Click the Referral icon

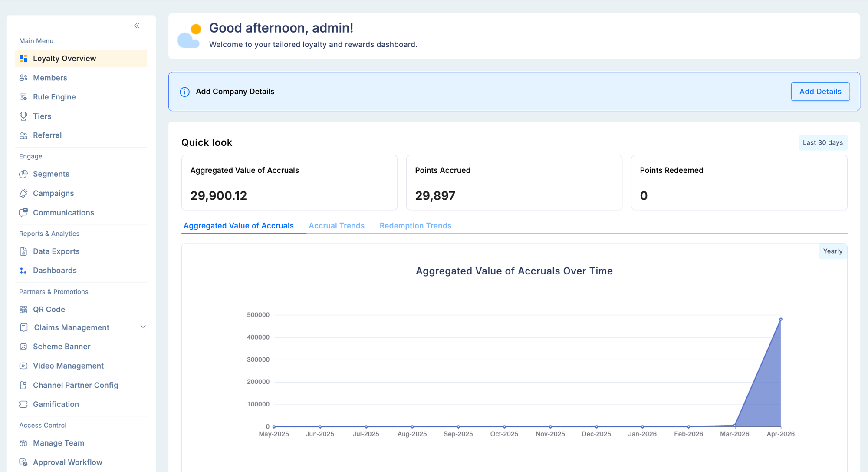23,135
